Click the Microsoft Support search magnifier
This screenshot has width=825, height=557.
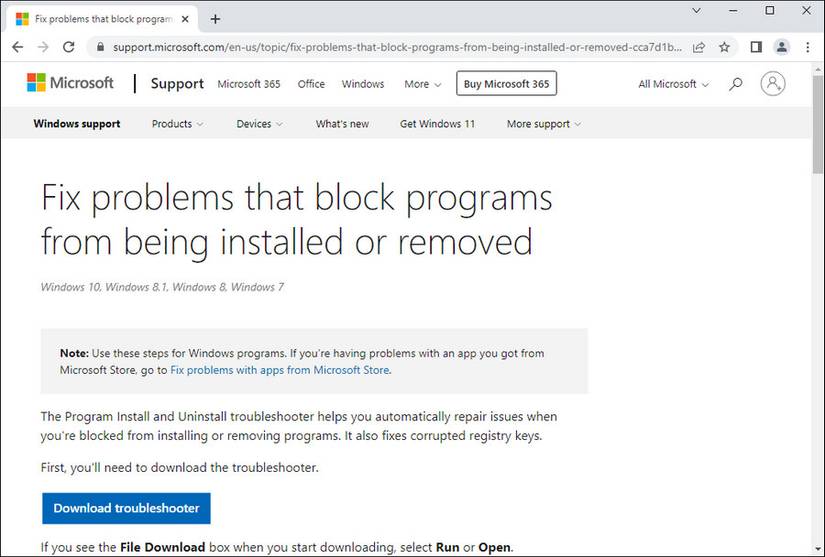point(736,84)
